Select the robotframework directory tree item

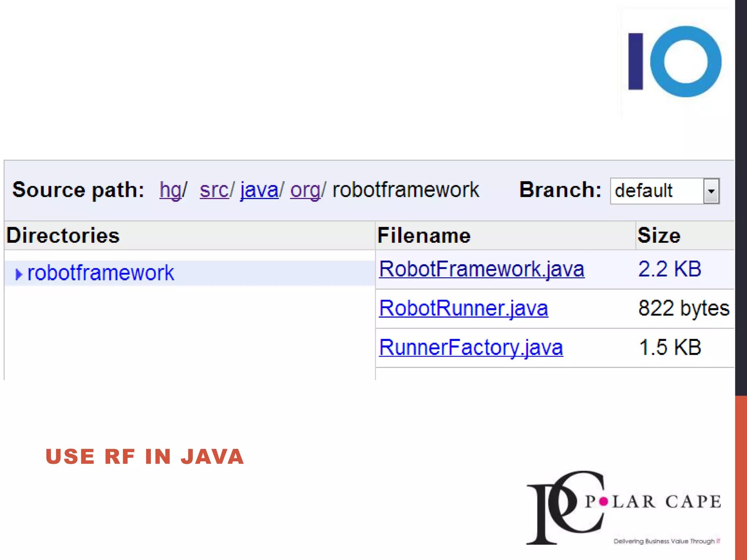click(x=101, y=273)
